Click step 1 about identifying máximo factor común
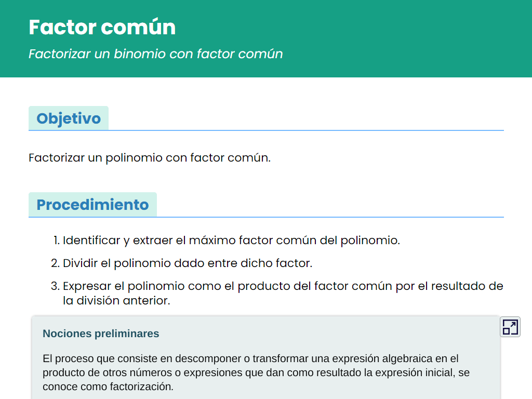 coord(231,240)
